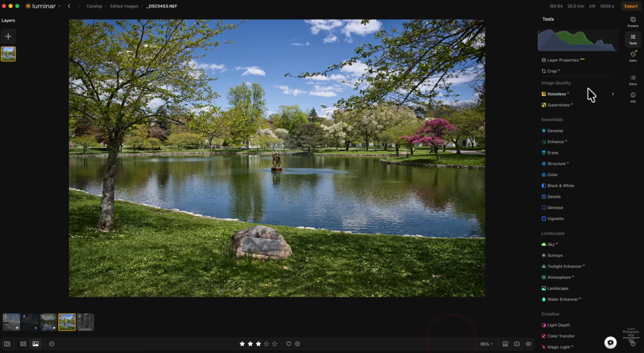Open the Color tool
The width and height of the screenshot is (644, 353).
[x=550, y=175]
